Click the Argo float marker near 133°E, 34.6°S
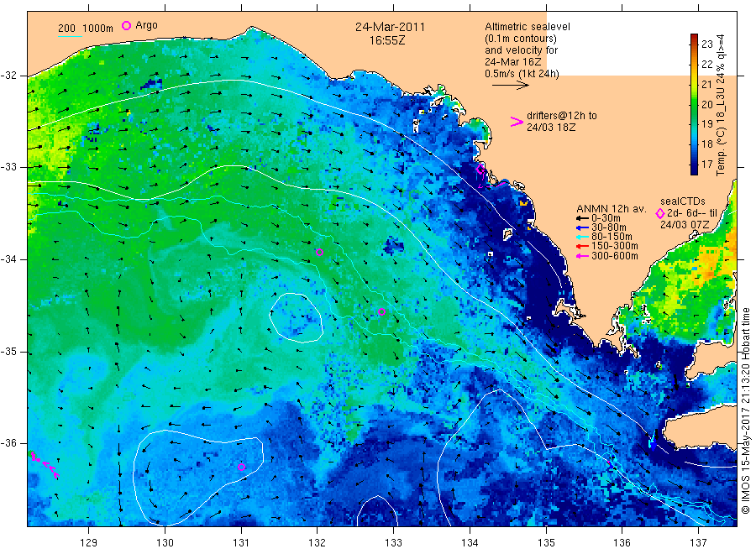Image resolution: width=756 pixels, height=554 pixels. click(381, 311)
